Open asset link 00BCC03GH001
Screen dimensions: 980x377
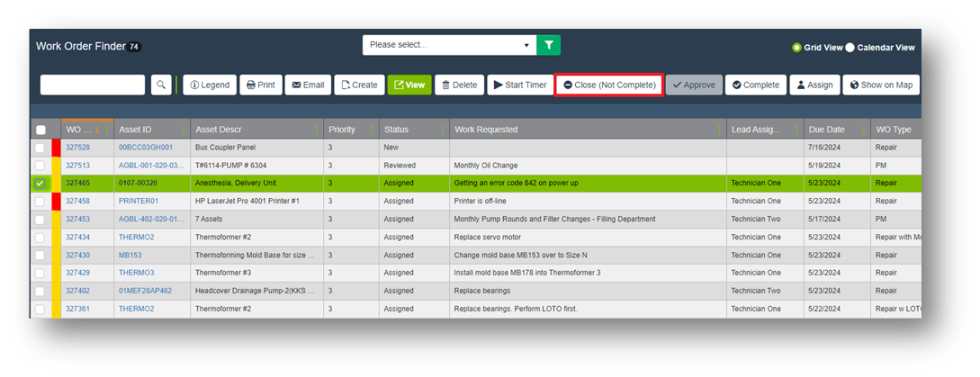(146, 148)
